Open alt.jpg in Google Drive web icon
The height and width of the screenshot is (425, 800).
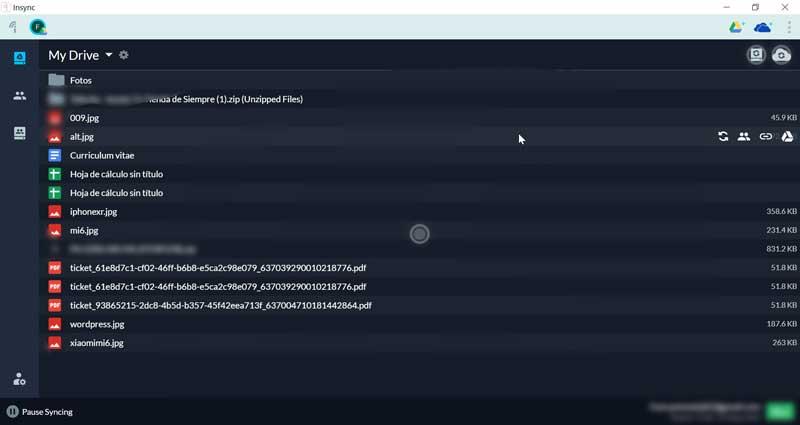787,137
